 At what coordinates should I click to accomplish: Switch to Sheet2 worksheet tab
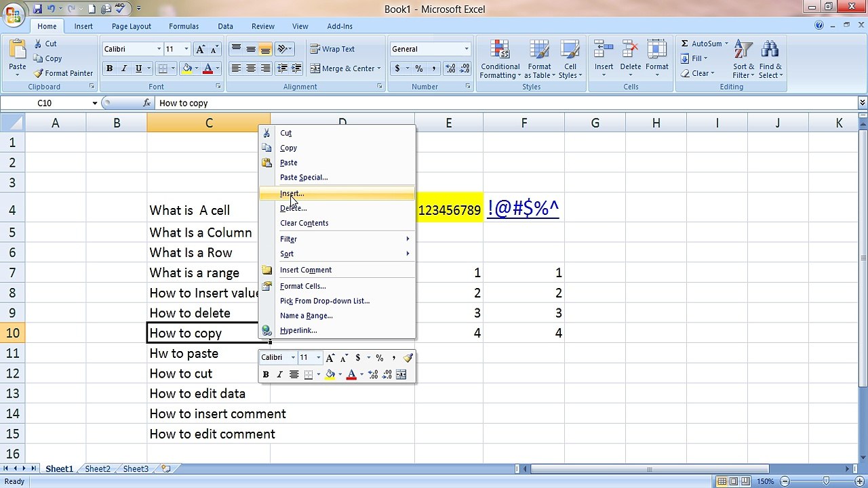pyautogui.click(x=98, y=469)
